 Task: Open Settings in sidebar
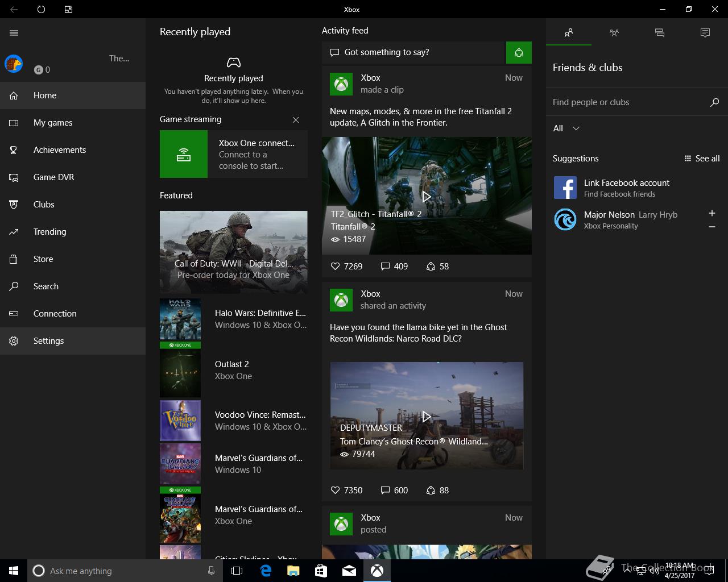(73, 341)
